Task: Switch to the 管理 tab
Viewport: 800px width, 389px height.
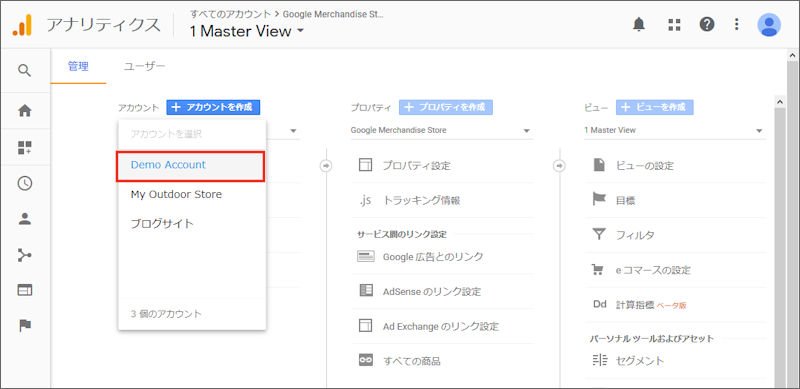Action: coord(78,66)
